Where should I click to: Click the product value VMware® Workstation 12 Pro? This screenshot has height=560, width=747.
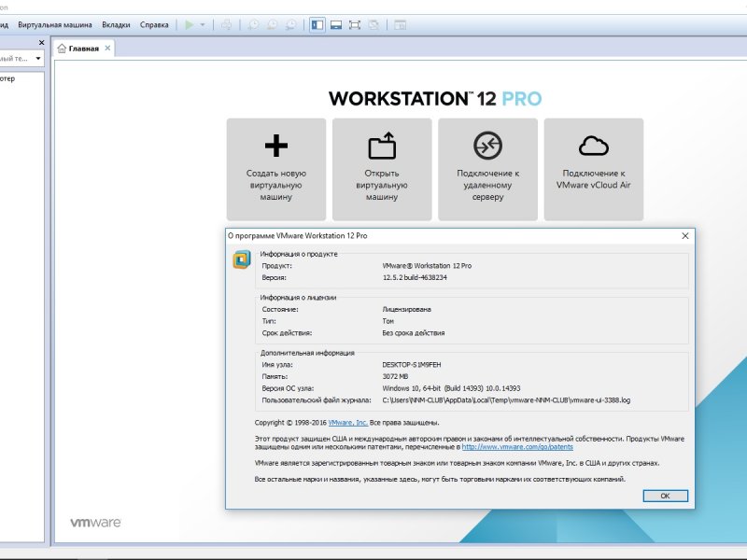427,266
